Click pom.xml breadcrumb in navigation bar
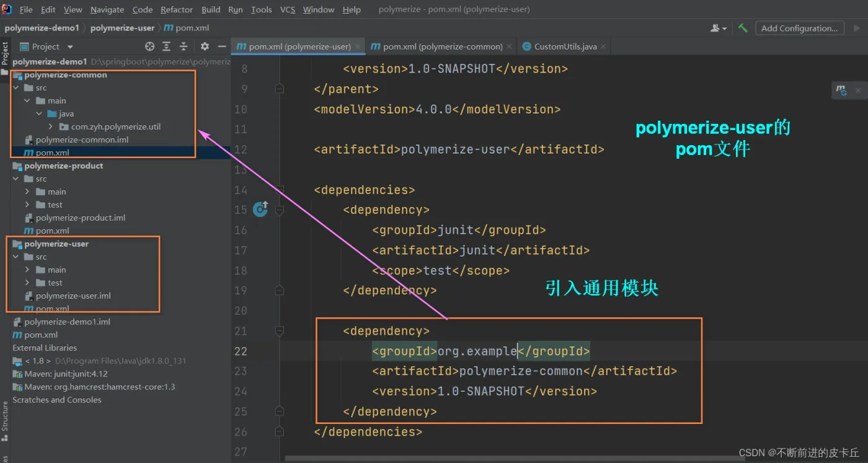Viewport: 868px width, 463px height. coord(187,28)
